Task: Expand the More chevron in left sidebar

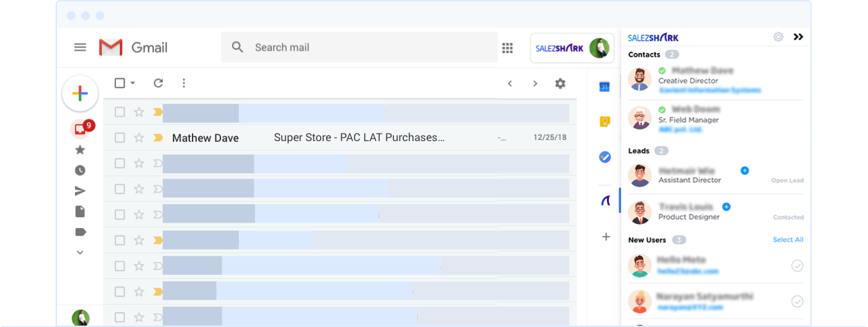Action: click(x=80, y=252)
